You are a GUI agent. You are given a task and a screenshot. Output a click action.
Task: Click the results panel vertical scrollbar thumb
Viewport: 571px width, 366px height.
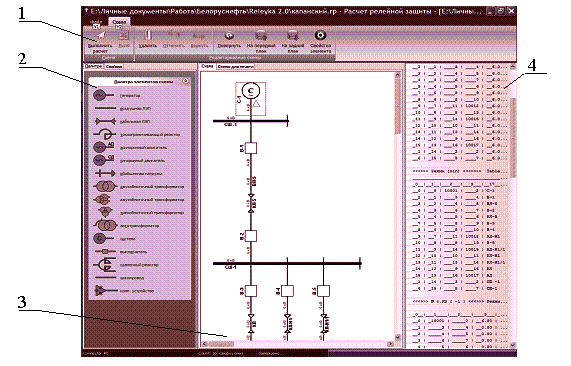point(513,138)
